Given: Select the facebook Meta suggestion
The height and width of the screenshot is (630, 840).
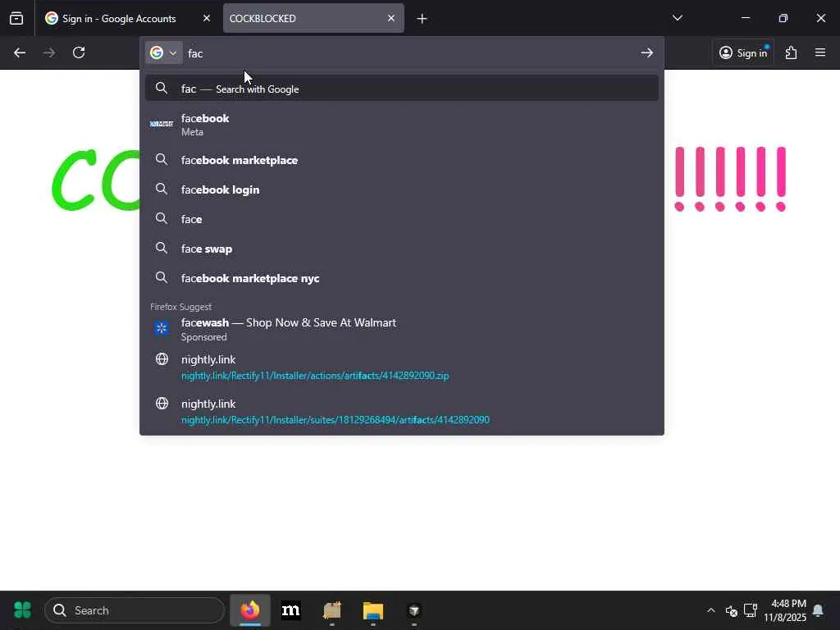Looking at the screenshot, I should coord(402,125).
